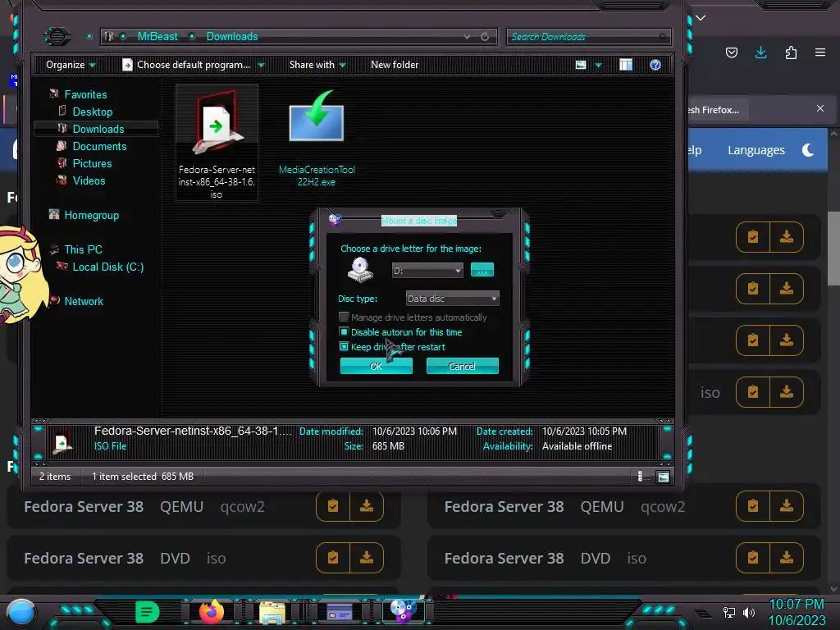Open the Share with dropdown
Screen dimensions: 840x630
(x=317, y=65)
